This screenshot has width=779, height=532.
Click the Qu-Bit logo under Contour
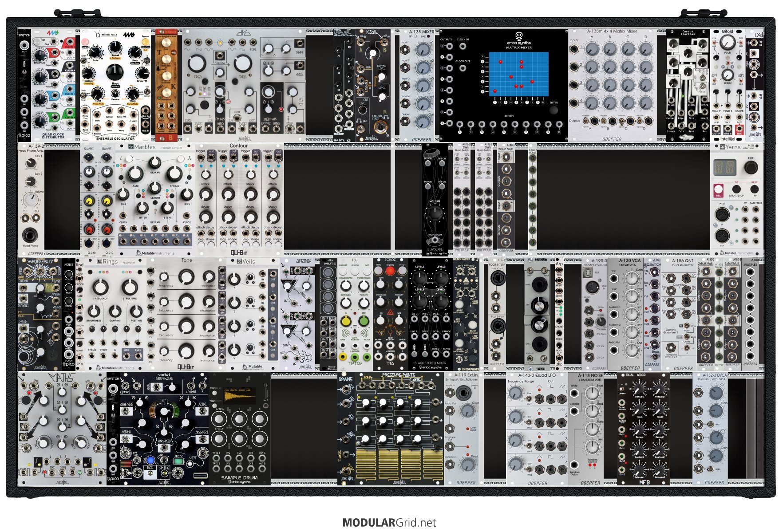pyautogui.click(x=239, y=253)
